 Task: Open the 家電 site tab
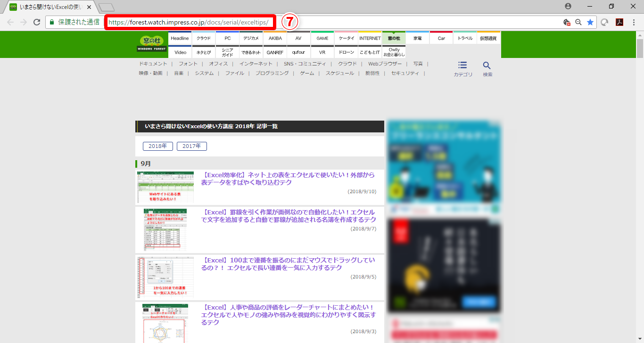[x=418, y=38]
